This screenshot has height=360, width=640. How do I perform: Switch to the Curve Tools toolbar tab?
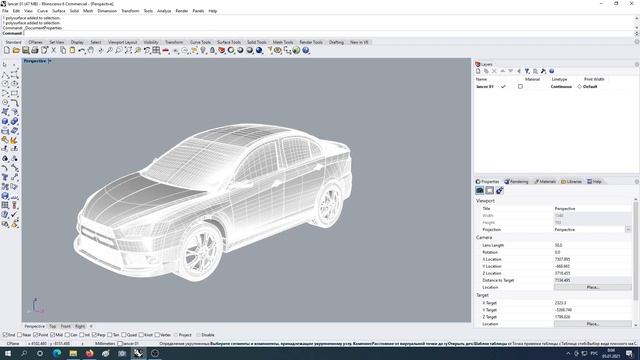coord(200,42)
